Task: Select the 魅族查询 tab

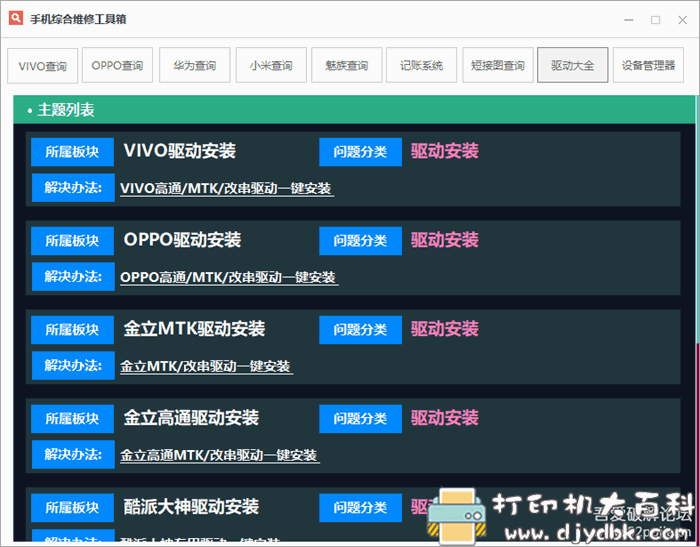Action: point(346,65)
